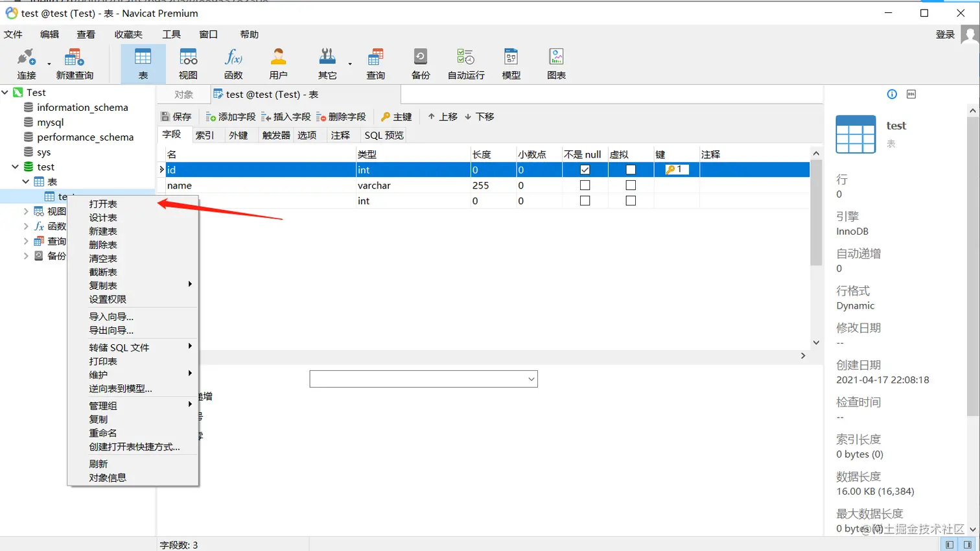
Task: Collapse the Test connection node
Action: (x=5, y=93)
